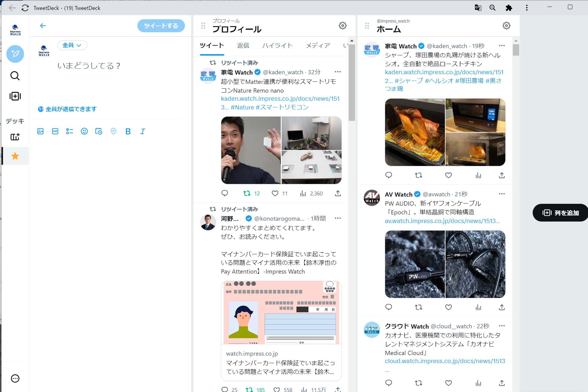Screen dimensions: 588x392
Task: Open the 全員が返信できます reply setting
Action: (x=67, y=109)
